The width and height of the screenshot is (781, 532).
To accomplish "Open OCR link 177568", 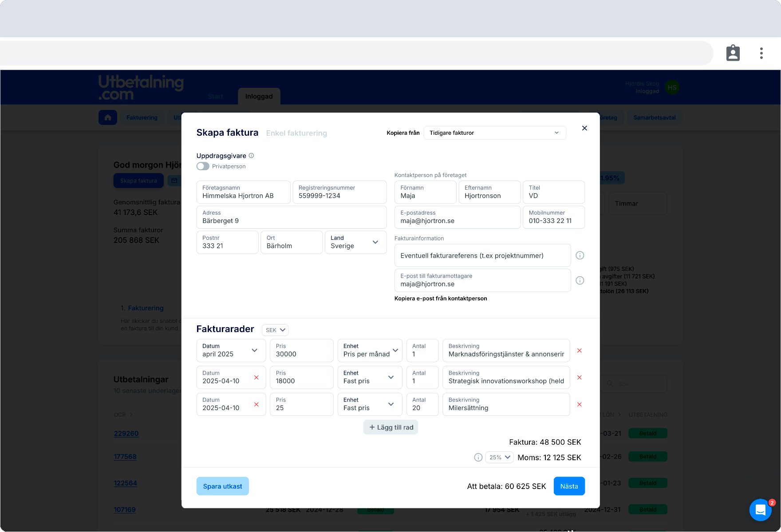I will (125, 457).
